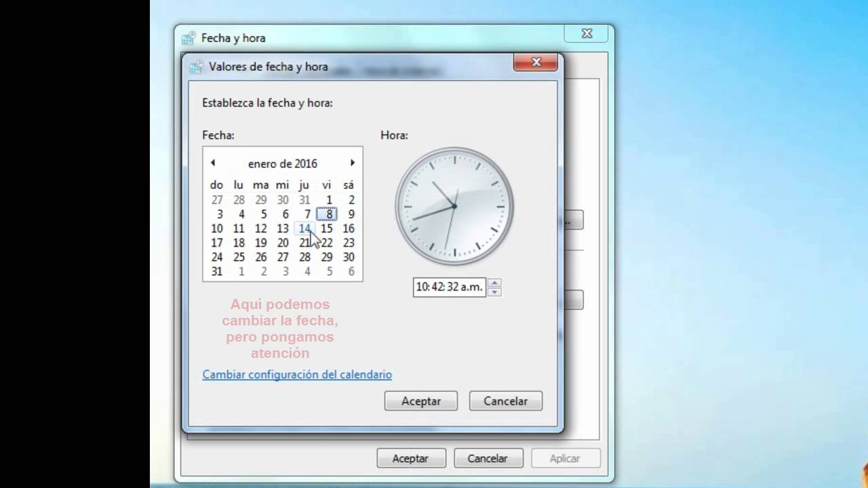Select day 26 in calendar

click(x=261, y=257)
